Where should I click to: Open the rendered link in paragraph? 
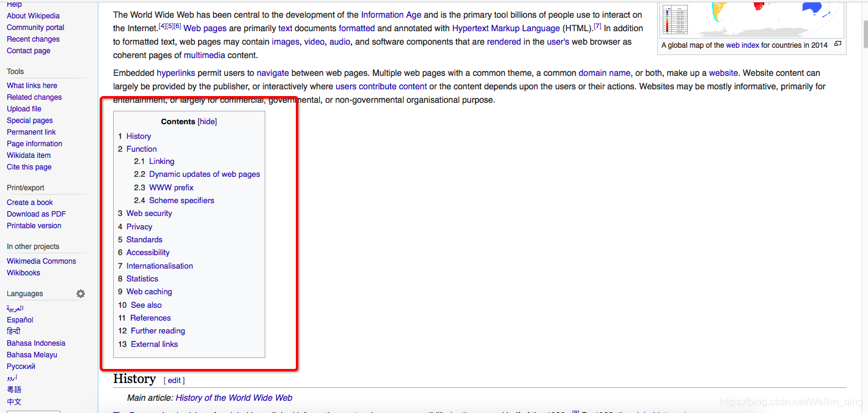(504, 42)
